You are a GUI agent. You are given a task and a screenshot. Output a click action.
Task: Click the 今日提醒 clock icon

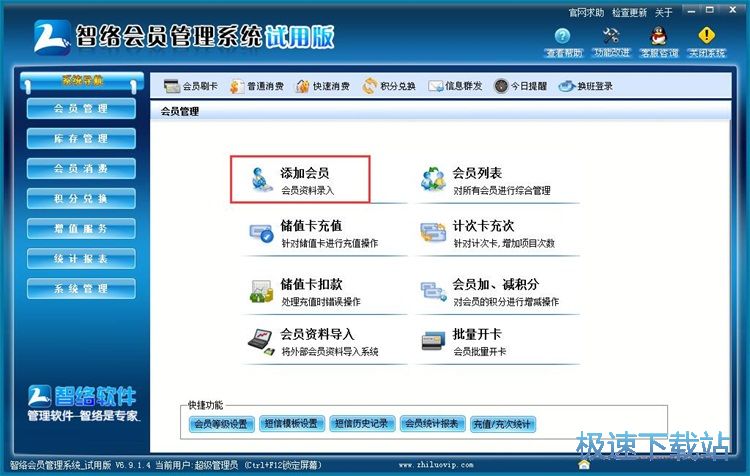click(501, 86)
